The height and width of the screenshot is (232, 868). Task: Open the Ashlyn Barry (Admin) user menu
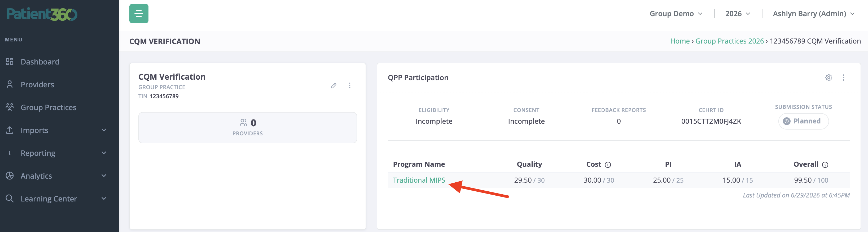tap(813, 14)
